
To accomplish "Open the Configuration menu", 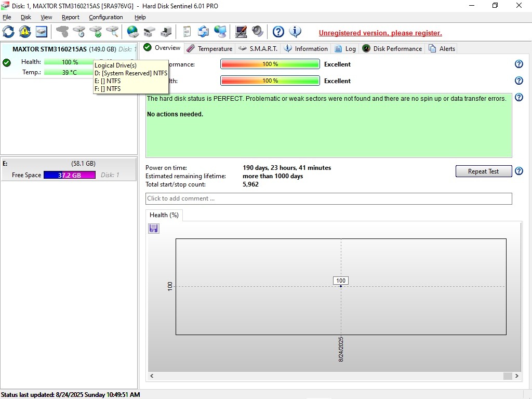I will [106, 17].
